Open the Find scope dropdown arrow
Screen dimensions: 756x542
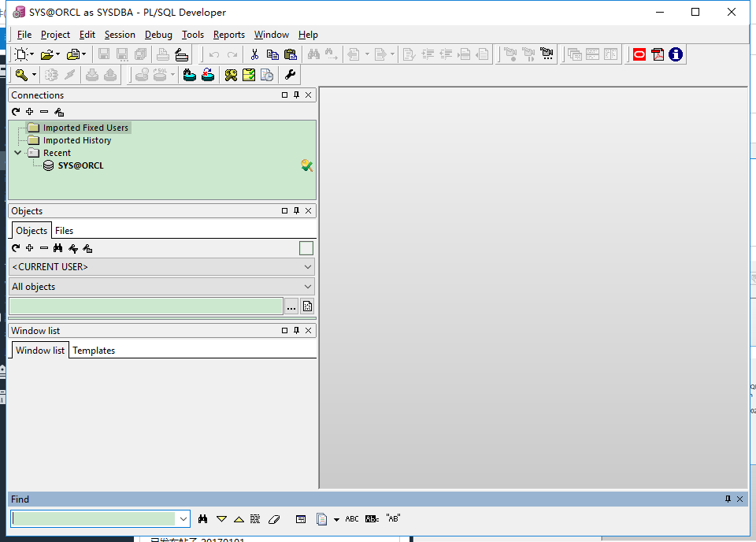coord(336,519)
